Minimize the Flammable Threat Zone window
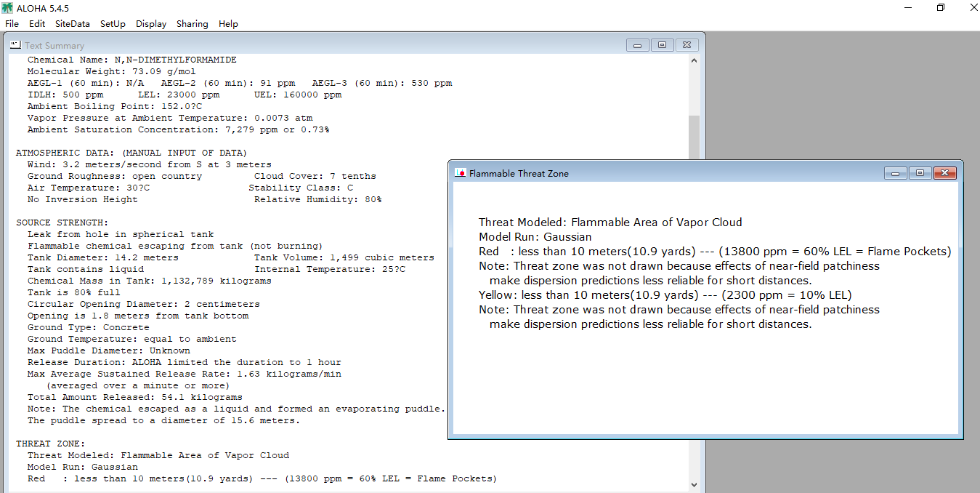Viewport: 980px width, 493px height. (x=895, y=173)
